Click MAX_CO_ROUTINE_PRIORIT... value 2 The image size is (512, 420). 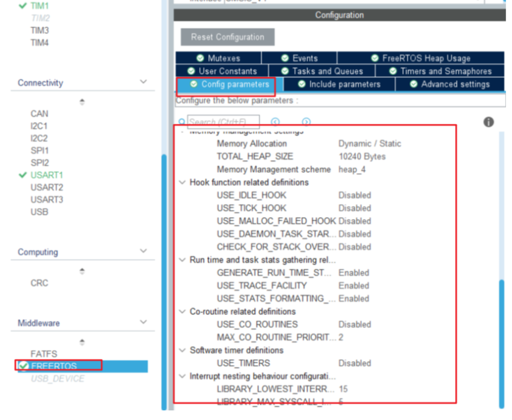(341, 337)
